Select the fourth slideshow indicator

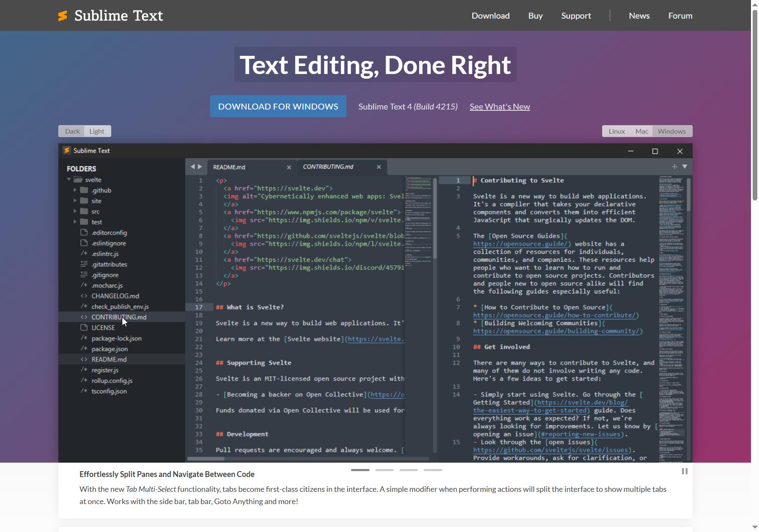[433, 470]
